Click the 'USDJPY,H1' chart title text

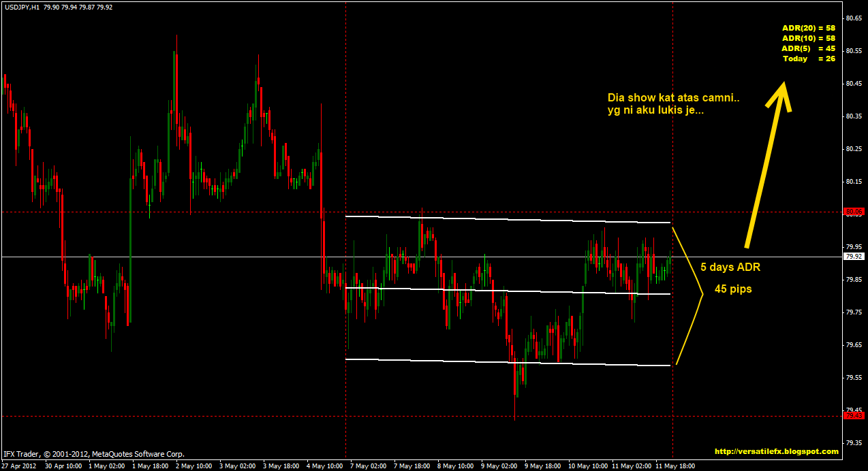click(20, 7)
